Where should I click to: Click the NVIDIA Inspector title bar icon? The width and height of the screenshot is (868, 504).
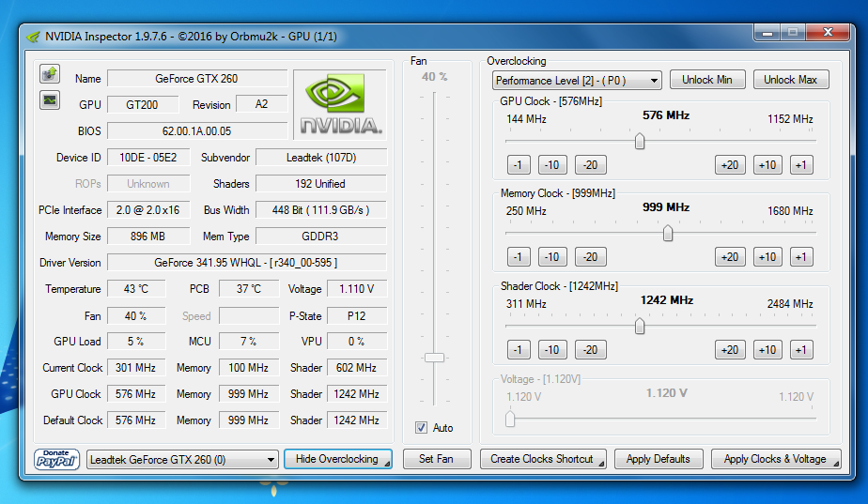pos(33,37)
